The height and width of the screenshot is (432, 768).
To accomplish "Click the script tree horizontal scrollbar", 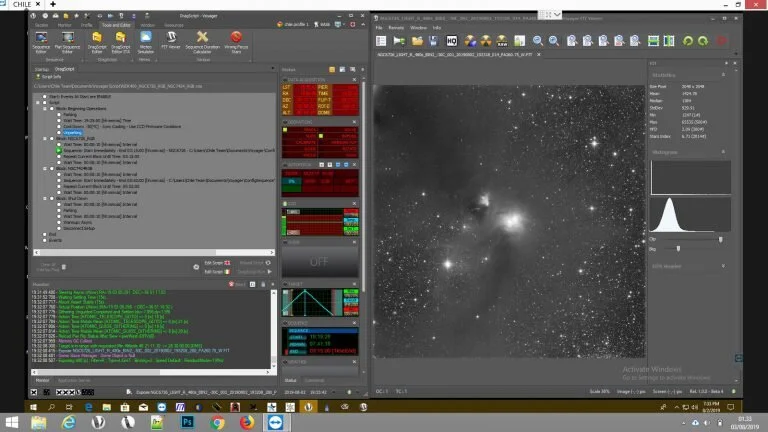I will pyautogui.click(x=154, y=253).
